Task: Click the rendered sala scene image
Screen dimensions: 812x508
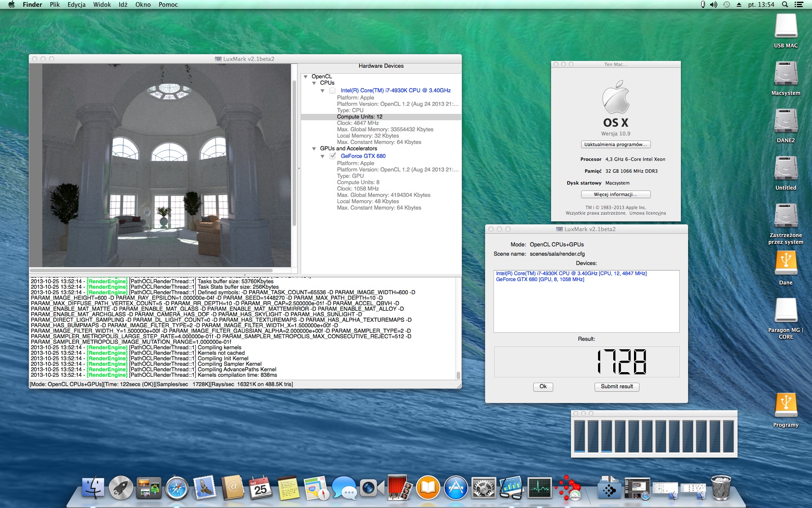Action: click(x=166, y=165)
